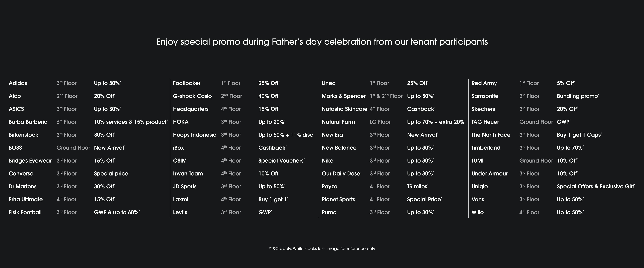The height and width of the screenshot is (268, 644).
Task: Click the Father's day promo headline
Action: pos(322,42)
